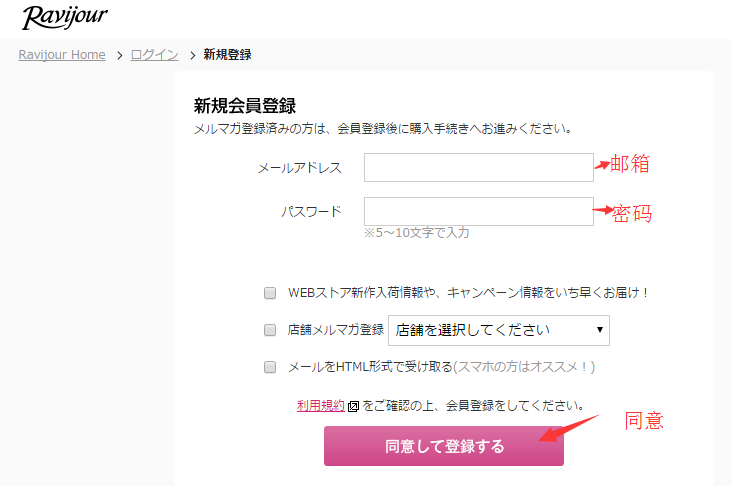732x486 pixels.
Task: Click the red arrow pointing at register button
Action: 568,426
